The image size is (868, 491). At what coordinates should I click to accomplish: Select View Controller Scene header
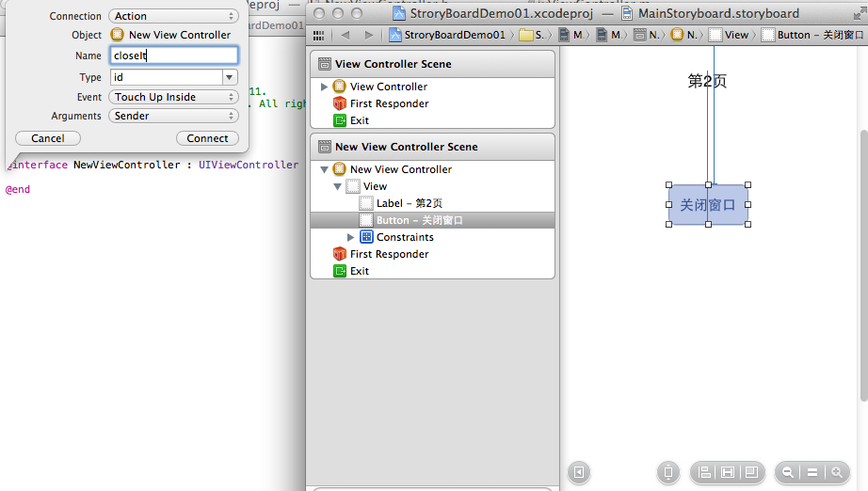click(432, 64)
